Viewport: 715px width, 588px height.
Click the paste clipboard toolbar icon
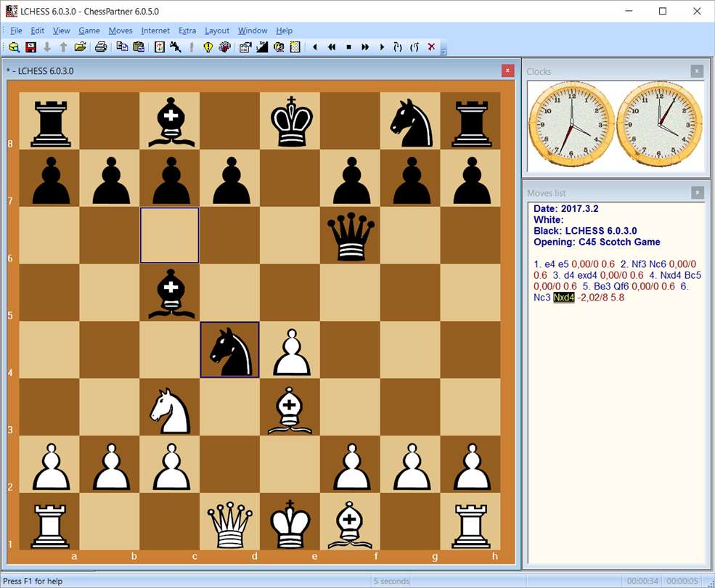139,47
